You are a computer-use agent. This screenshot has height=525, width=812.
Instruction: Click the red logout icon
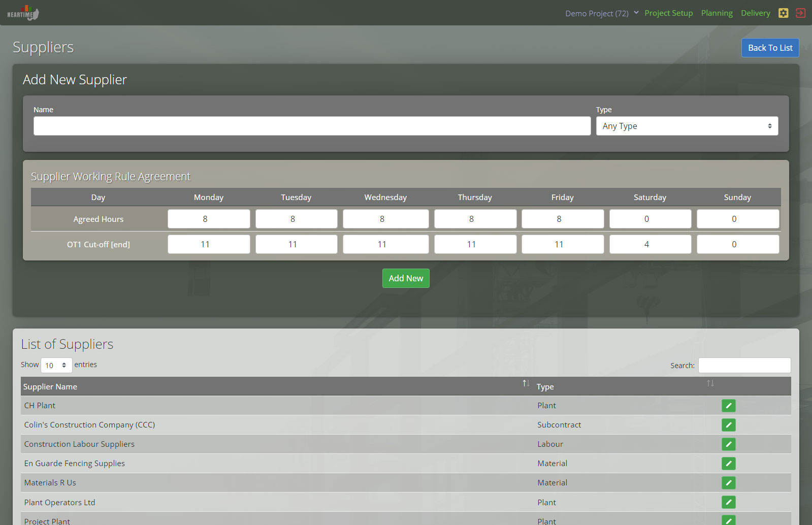point(800,13)
